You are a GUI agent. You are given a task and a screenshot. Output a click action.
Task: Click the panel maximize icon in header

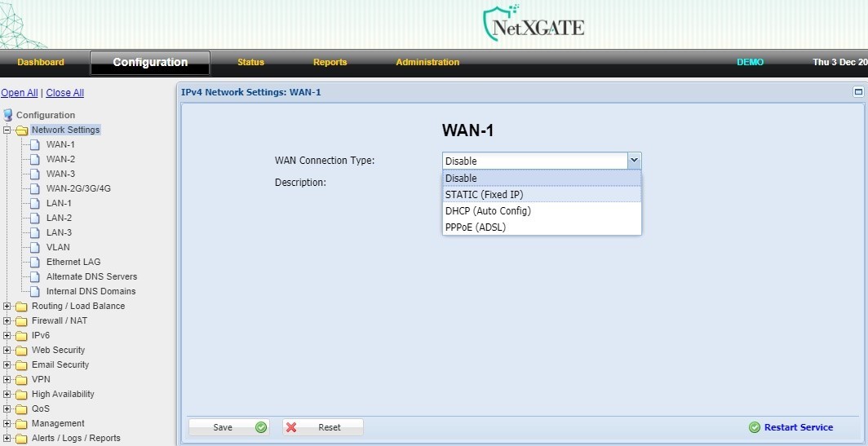click(858, 92)
